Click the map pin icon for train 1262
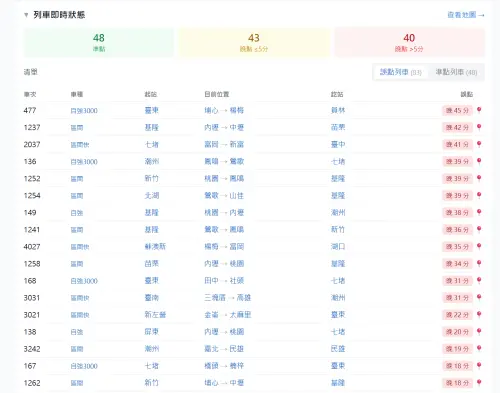The height and width of the screenshot is (393, 500). click(479, 382)
